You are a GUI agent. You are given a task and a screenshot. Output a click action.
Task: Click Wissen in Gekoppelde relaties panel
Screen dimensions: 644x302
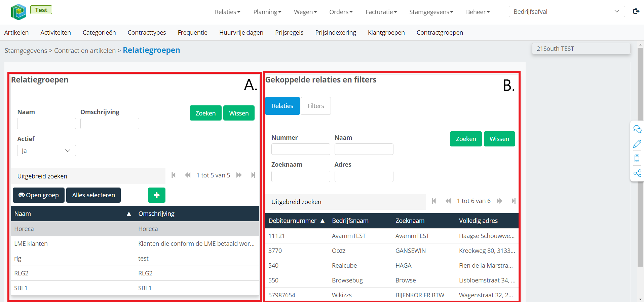click(x=499, y=139)
